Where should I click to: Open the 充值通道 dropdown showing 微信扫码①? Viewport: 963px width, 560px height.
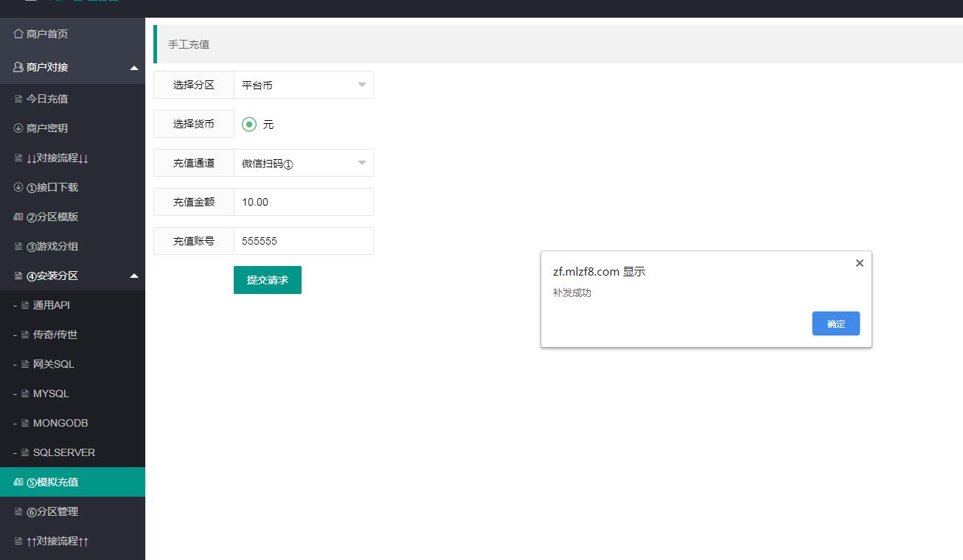[303, 163]
